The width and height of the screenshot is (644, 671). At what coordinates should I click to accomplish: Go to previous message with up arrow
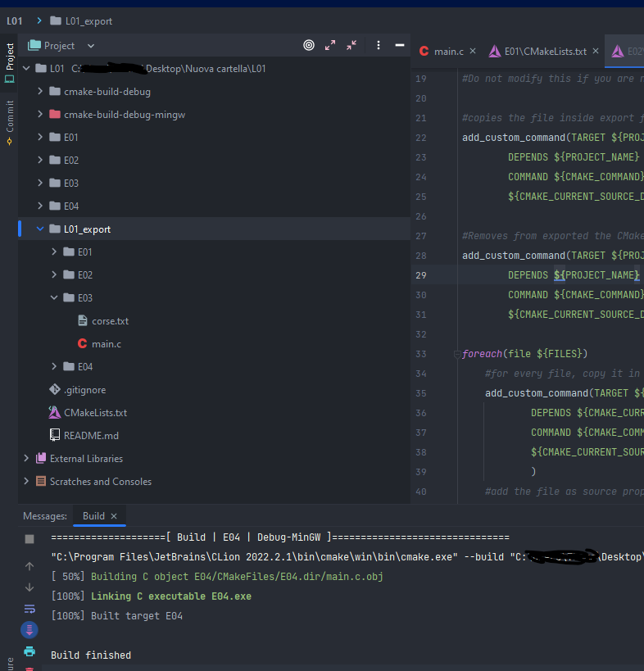point(29,566)
